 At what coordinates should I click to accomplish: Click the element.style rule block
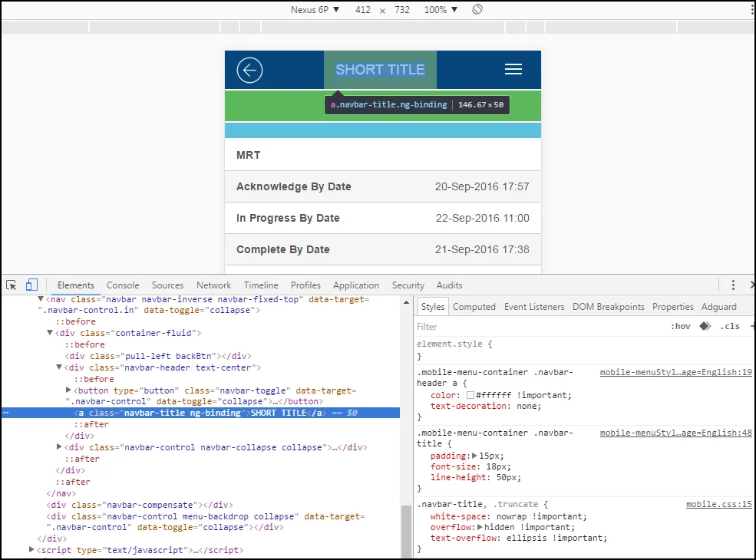(x=584, y=350)
